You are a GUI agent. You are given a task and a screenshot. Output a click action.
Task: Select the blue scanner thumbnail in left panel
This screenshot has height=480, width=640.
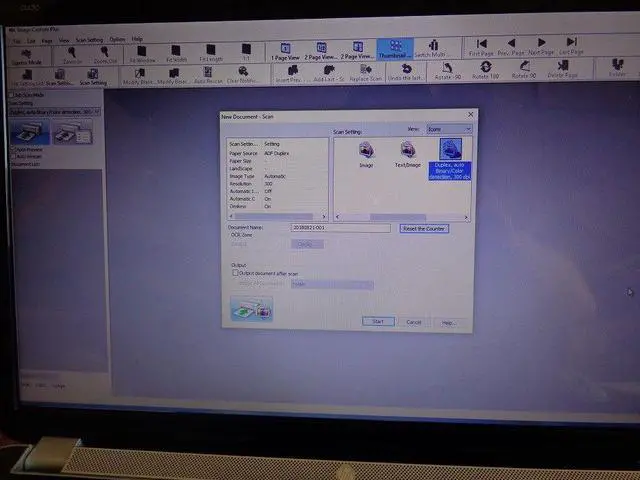30,132
